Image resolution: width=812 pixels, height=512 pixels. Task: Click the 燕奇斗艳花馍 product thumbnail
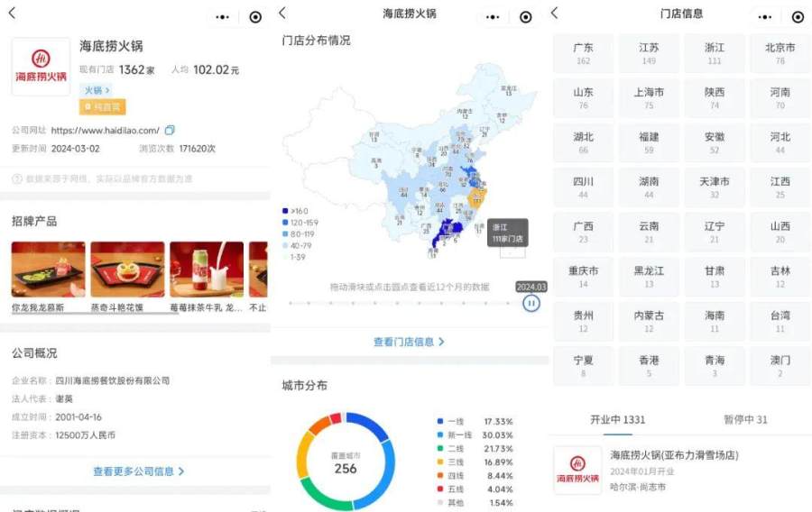[127, 270]
